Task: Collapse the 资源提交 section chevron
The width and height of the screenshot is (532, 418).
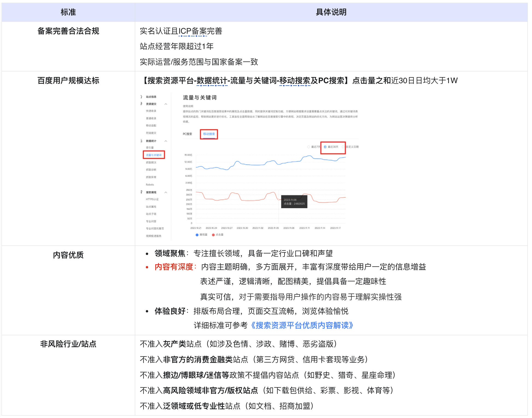Action: [x=166, y=104]
